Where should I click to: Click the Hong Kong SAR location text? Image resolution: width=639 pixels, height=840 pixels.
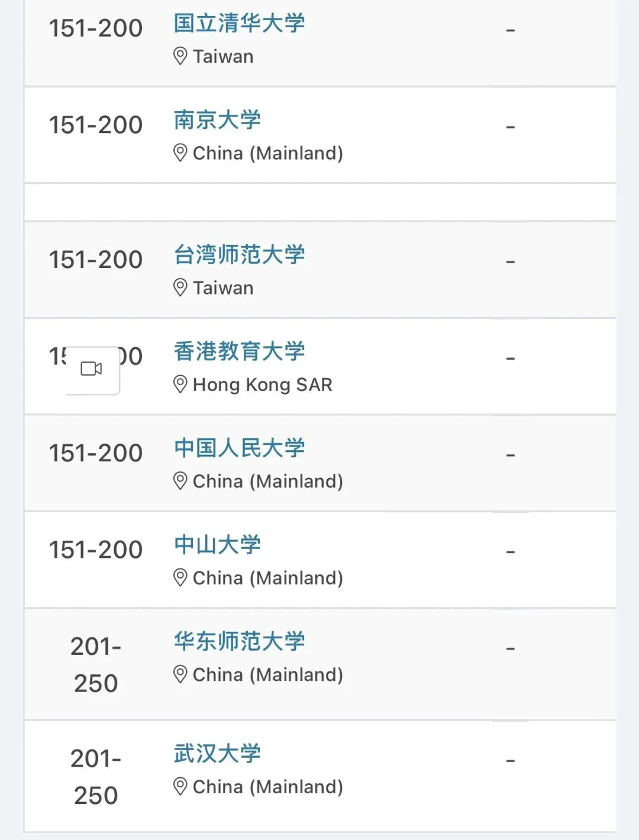[x=263, y=385]
